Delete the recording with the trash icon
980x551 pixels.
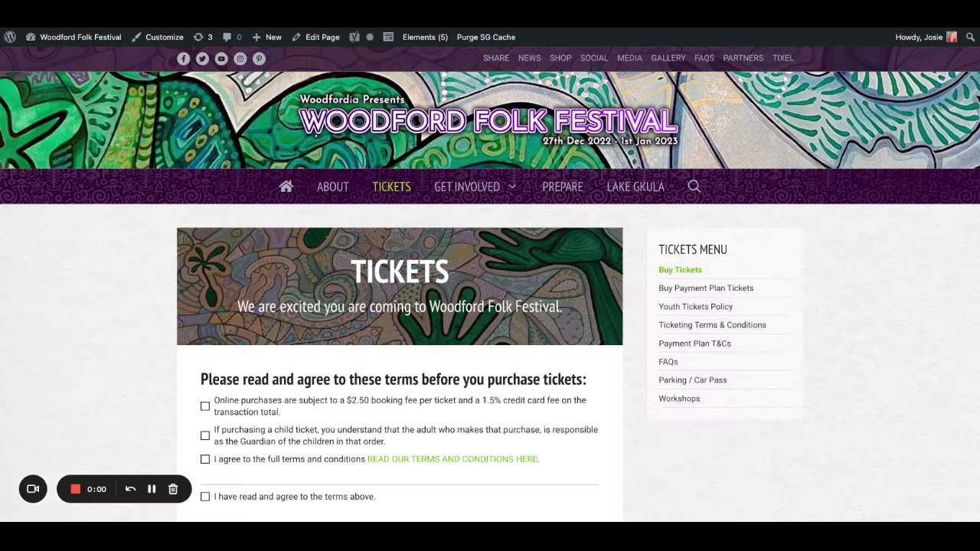(173, 489)
